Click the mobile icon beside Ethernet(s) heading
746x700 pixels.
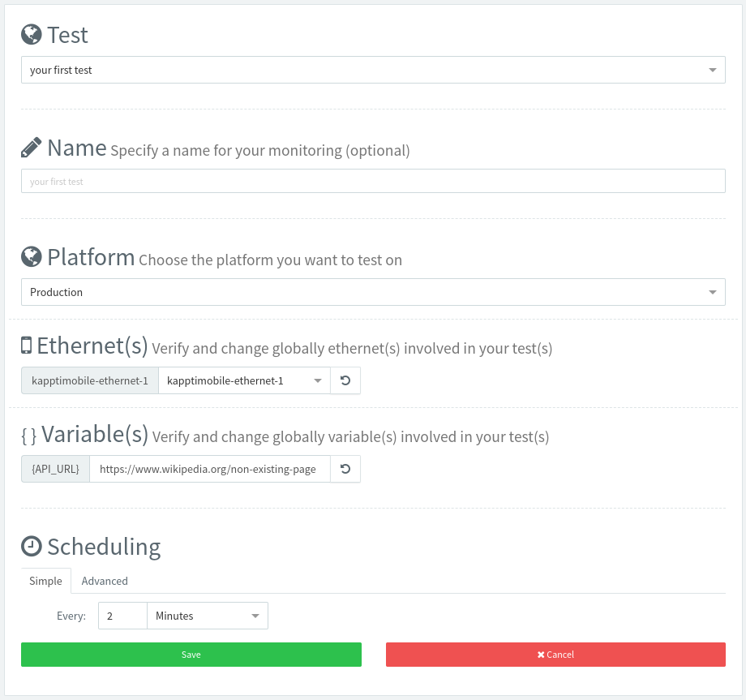coord(27,346)
